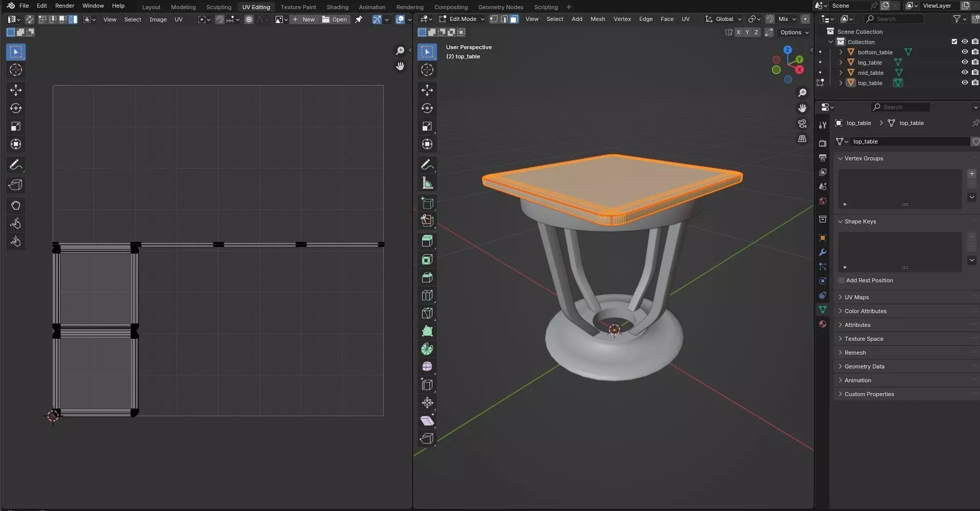Switch to the Texture Paint workspace tab
Image resolution: width=980 pixels, height=511 pixels.
coord(298,7)
